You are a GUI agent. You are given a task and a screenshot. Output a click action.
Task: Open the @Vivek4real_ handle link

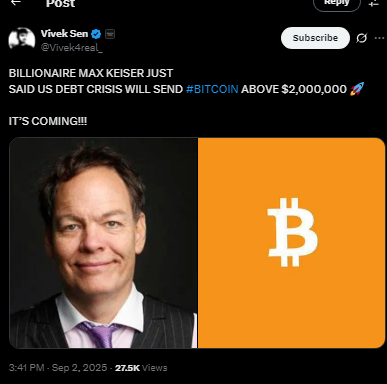coord(71,48)
